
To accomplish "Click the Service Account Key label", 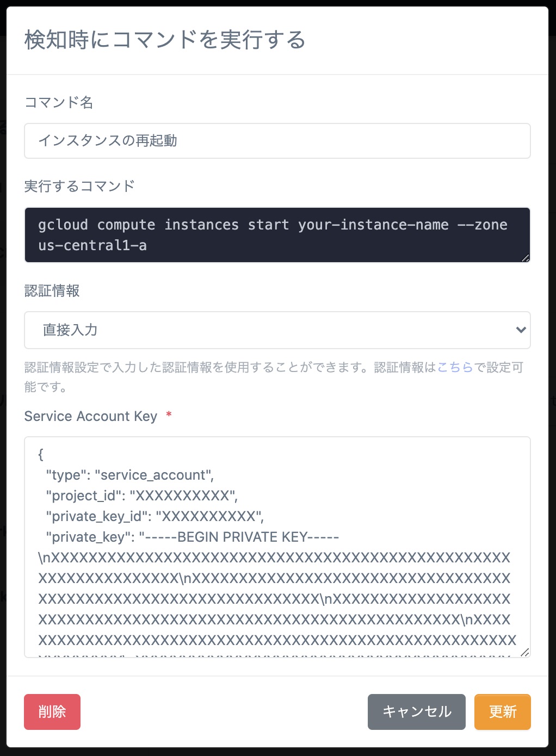I will pyautogui.click(x=91, y=416).
